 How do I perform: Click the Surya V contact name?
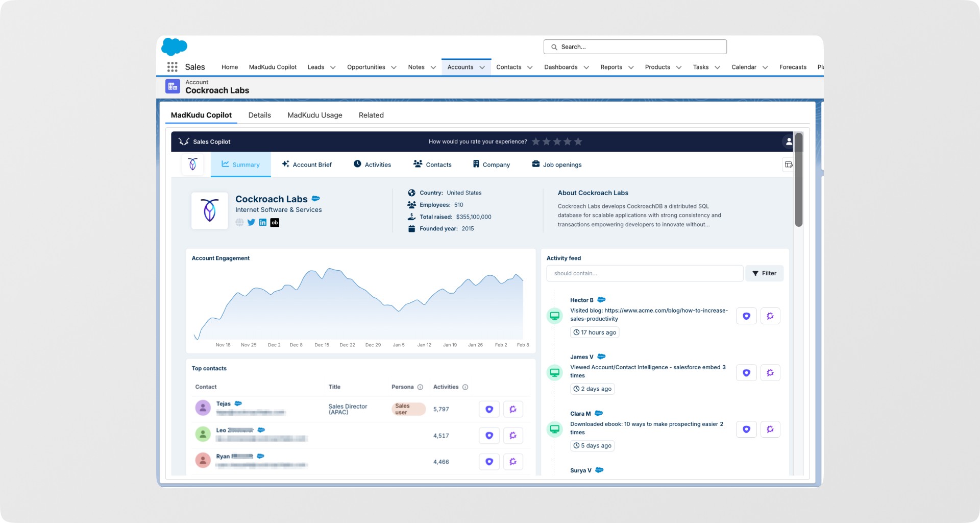pyautogui.click(x=581, y=470)
